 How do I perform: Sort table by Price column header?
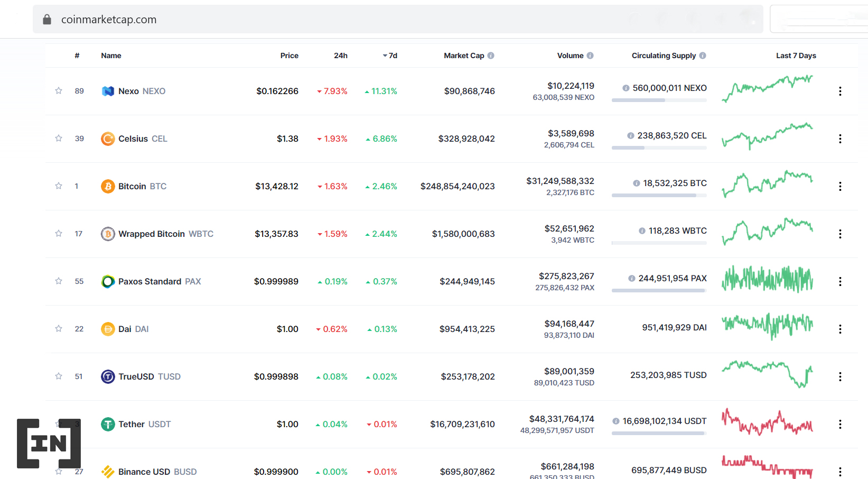point(290,56)
